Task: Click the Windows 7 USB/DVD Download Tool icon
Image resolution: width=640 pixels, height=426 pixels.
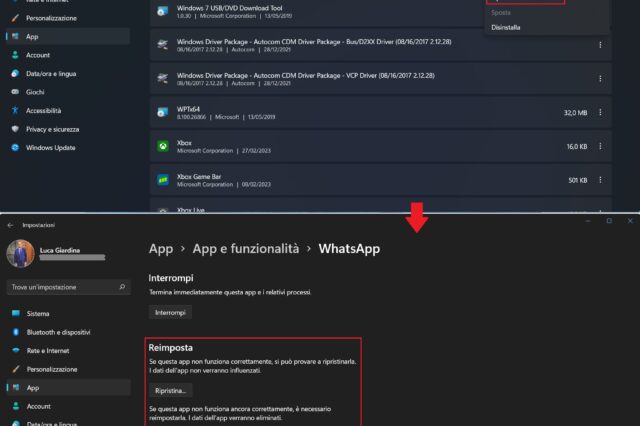Action: click(162, 11)
